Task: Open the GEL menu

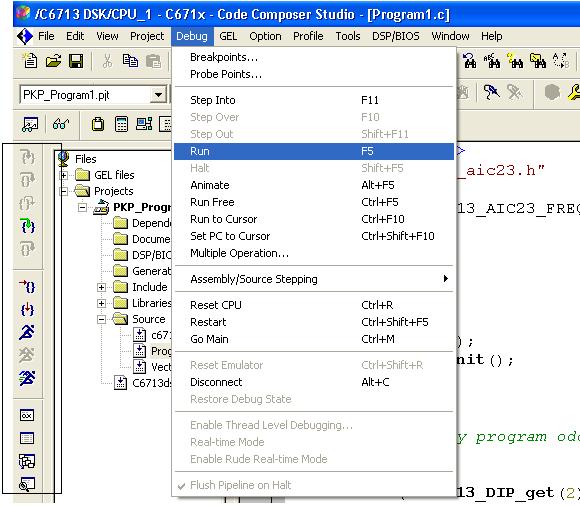Action: click(x=228, y=36)
